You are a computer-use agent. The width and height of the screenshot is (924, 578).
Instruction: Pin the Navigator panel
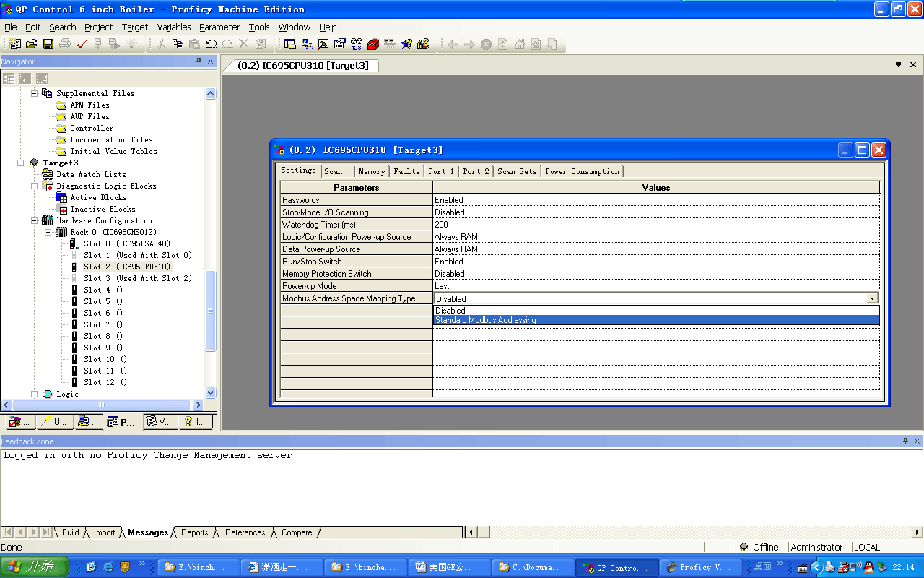pos(199,61)
